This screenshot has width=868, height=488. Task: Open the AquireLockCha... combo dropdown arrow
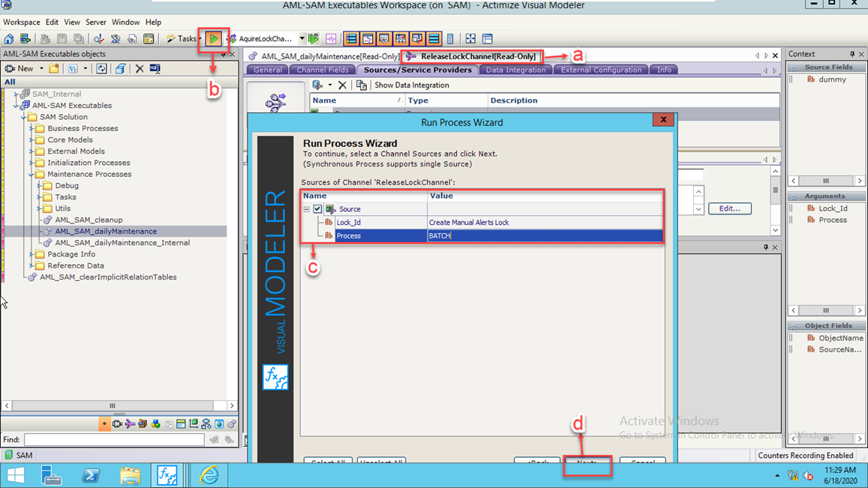[302, 39]
